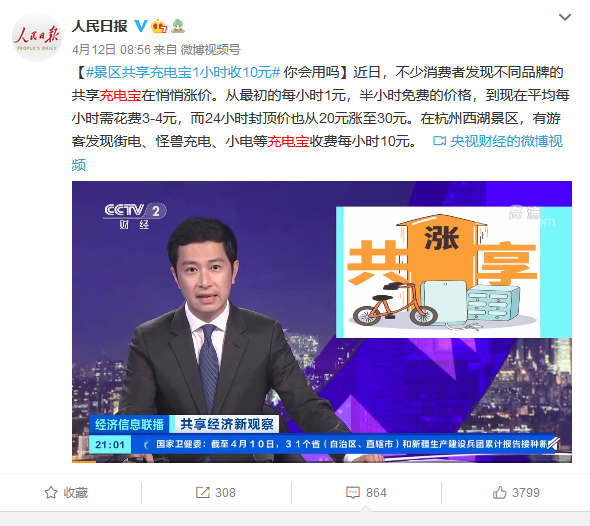Play the CCTV2 news video thumbnail
Image resolution: width=590 pixels, height=526 pixels.
[x=322, y=322]
